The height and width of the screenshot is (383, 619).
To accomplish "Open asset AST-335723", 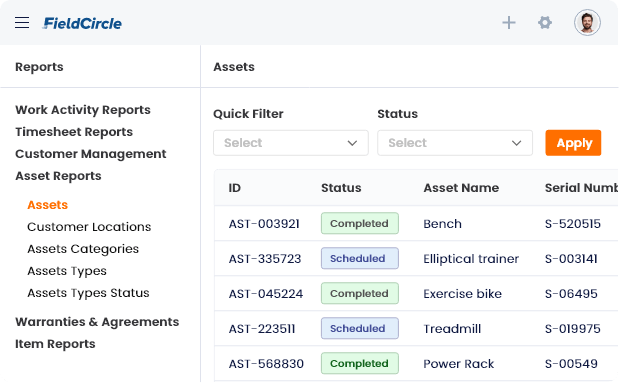I will click(x=265, y=259).
